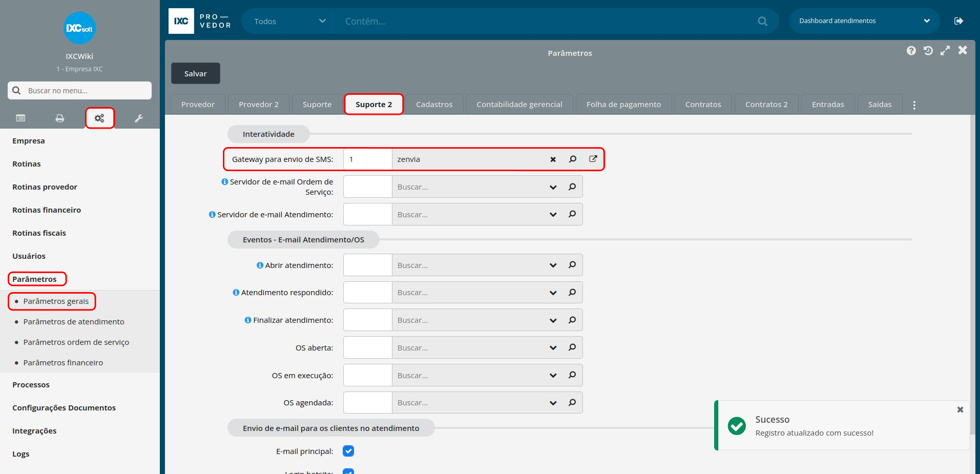Search the OS aberta field

pyautogui.click(x=572, y=347)
